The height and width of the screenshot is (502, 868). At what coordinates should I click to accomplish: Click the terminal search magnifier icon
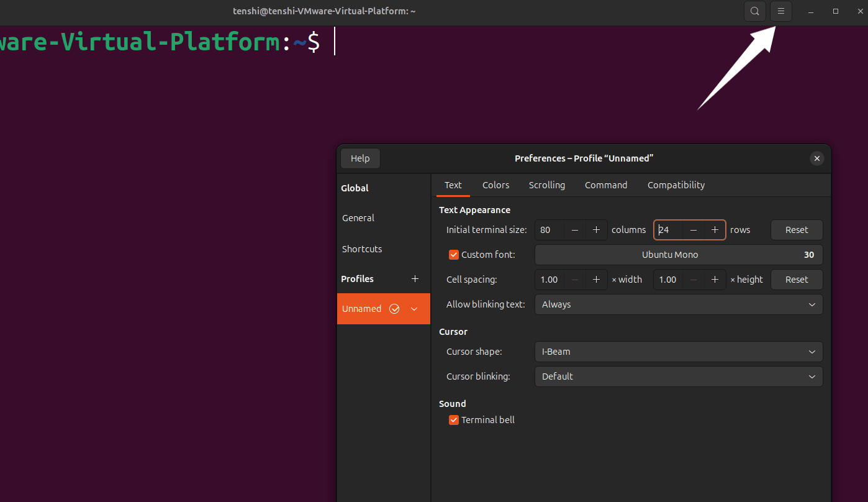tap(754, 11)
